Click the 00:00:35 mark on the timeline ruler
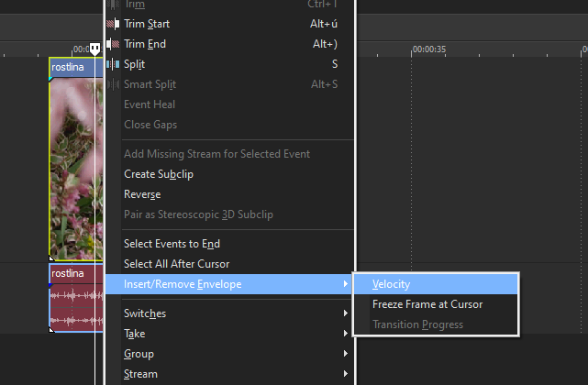The width and height of the screenshot is (588, 385). [428, 49]
